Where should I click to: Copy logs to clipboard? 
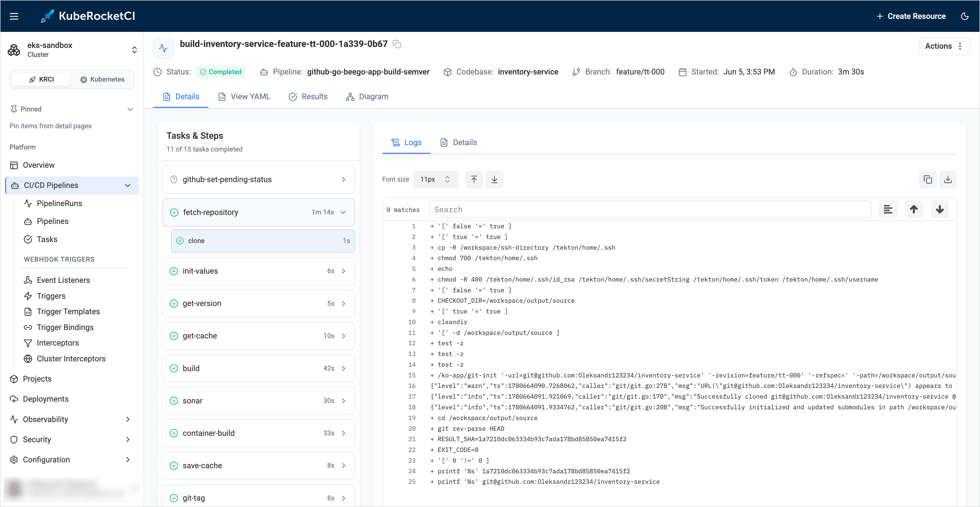click(x=927, y=179)
